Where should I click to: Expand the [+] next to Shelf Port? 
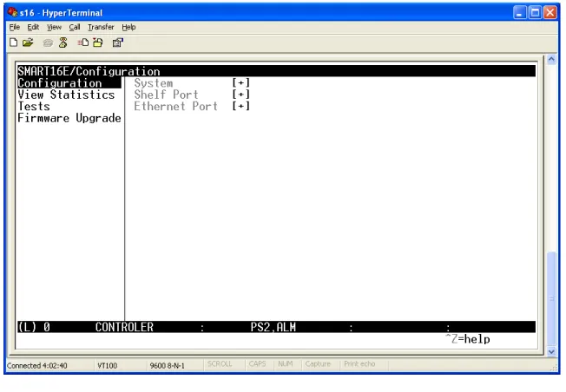240,95
